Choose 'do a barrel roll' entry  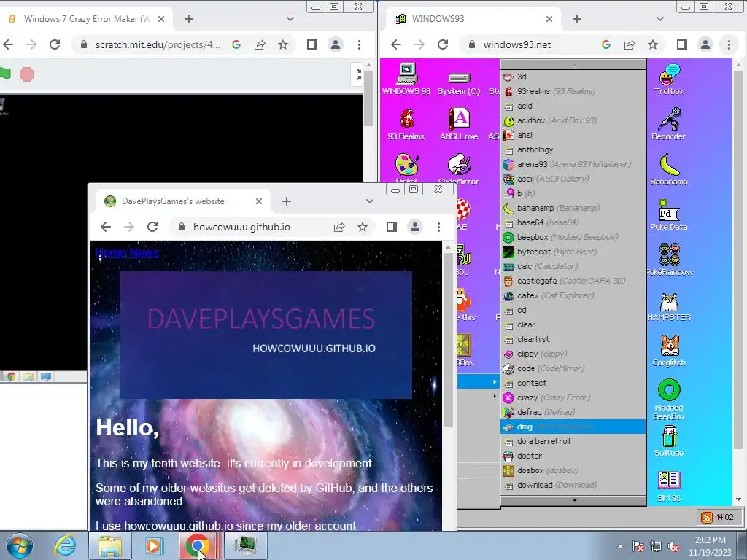pos(573,441)
